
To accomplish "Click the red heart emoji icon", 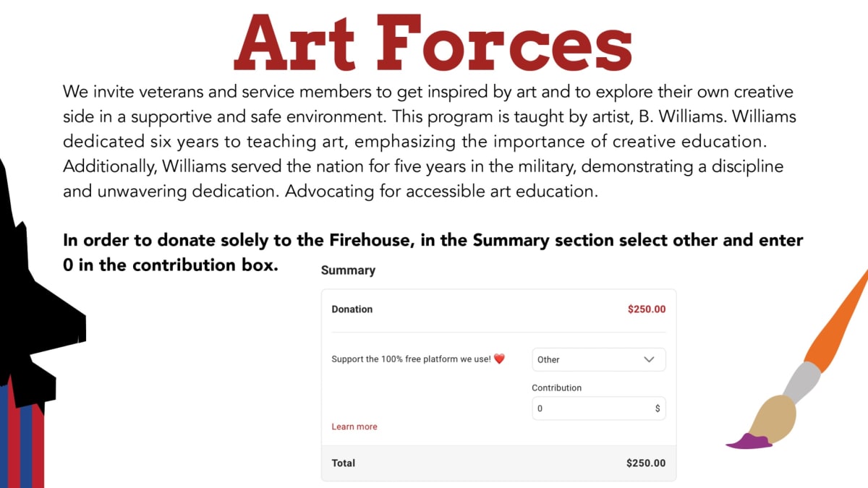I will 499,359.
